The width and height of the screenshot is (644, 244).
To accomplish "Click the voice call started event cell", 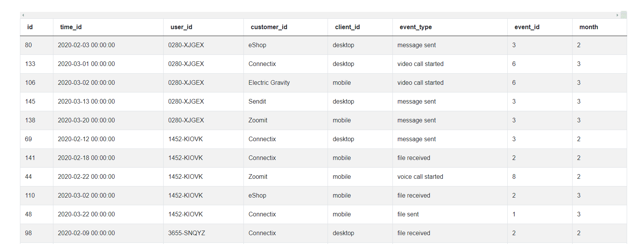I will [420, 176].
